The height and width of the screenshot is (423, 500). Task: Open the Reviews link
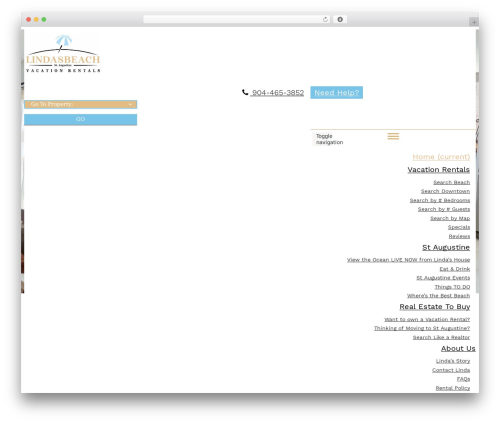coord(459,236)
